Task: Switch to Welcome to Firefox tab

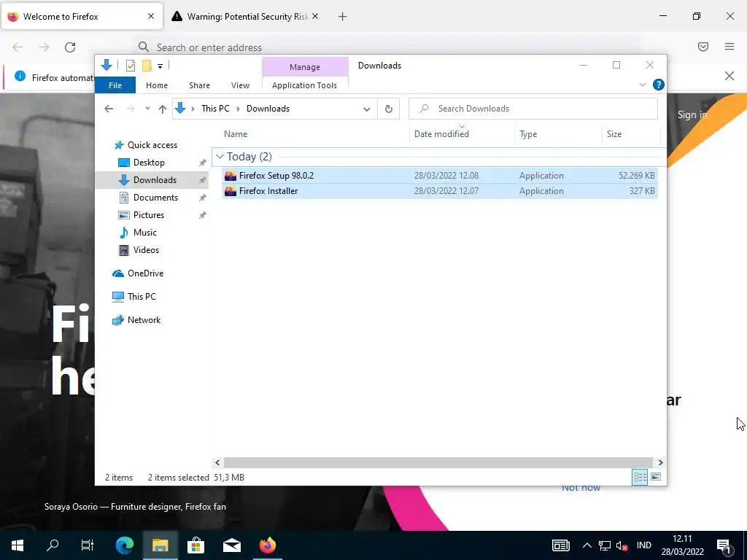Action: 82,17
